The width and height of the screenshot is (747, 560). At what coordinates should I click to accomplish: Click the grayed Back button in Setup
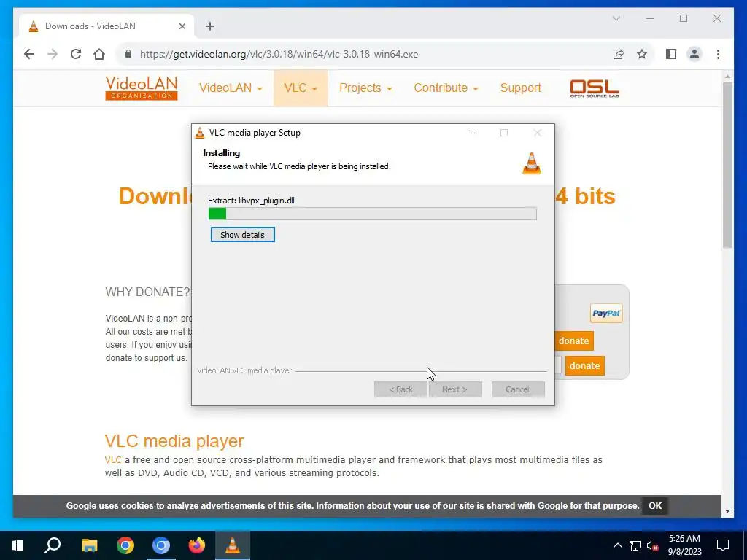[x=400, y=389]
